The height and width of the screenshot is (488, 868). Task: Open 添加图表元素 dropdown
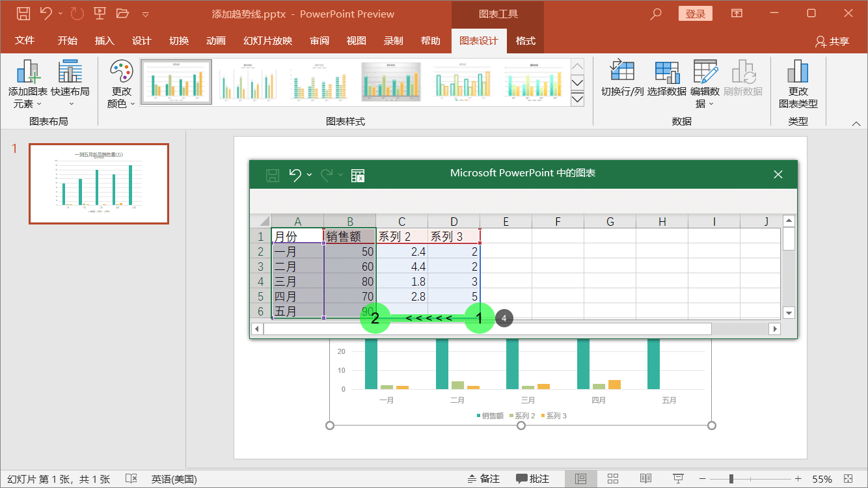click(28, 85)
